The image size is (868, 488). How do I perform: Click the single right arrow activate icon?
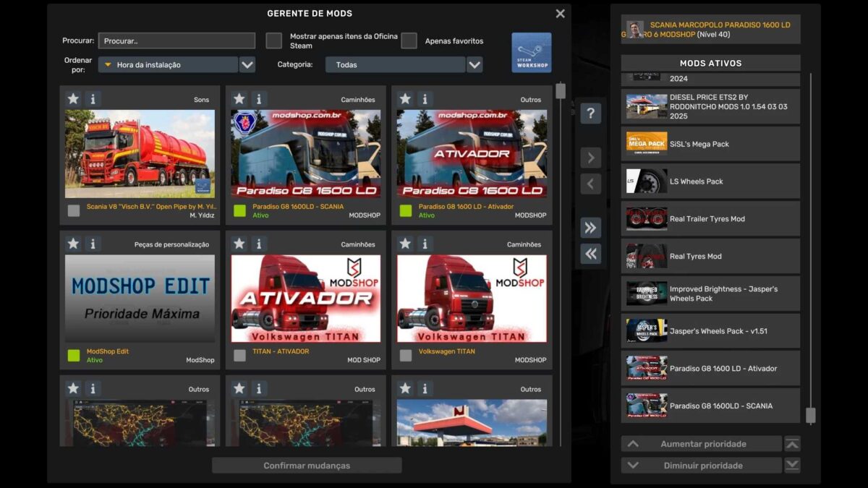[x=590, y=158]
